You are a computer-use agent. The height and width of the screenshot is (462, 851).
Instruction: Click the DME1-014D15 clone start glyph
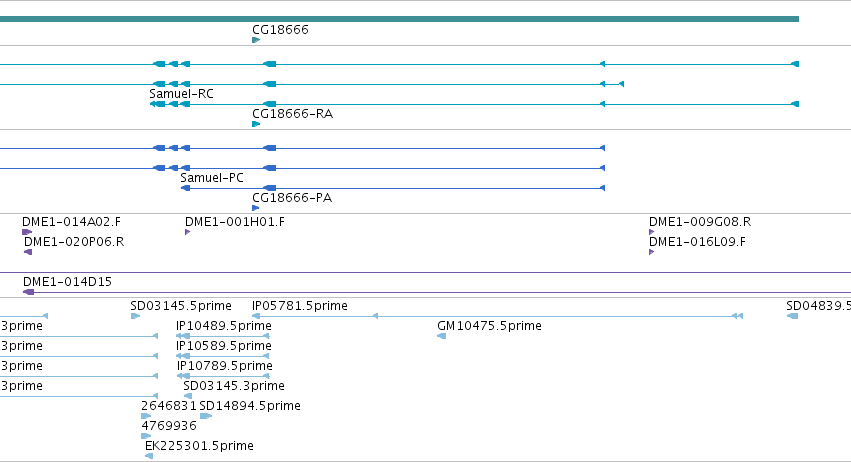point(29,292)
